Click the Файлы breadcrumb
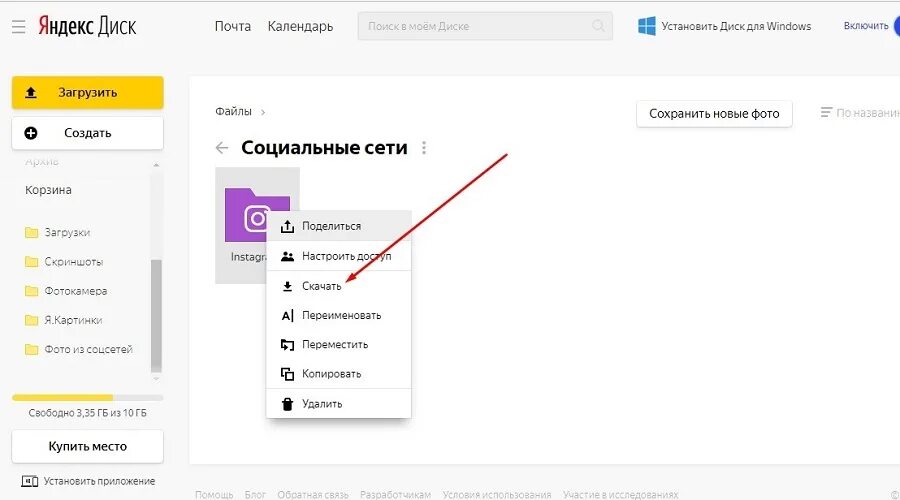The width and height of the screenshot is (900, 500). (x=233, y=111)
